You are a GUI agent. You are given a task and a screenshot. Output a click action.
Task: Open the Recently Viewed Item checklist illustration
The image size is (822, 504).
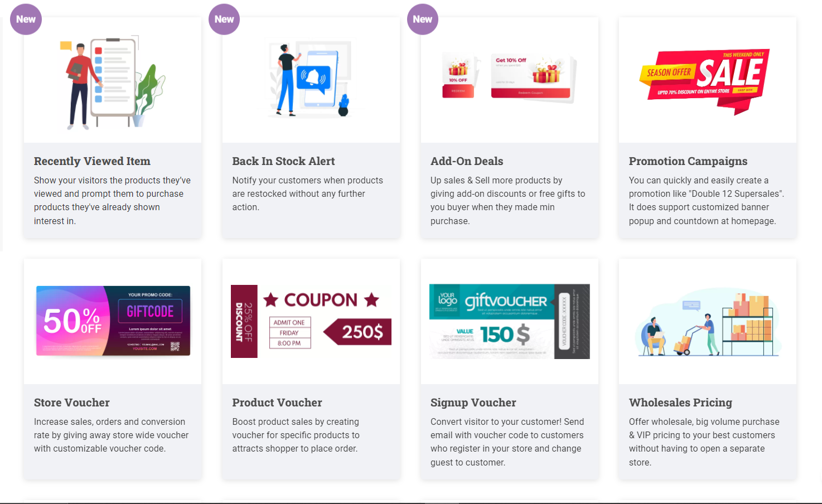click(x=113, y=82)
